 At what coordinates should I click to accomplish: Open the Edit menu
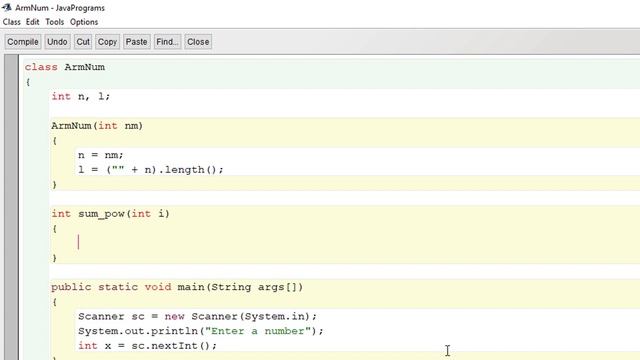click(x=33, y=22)
